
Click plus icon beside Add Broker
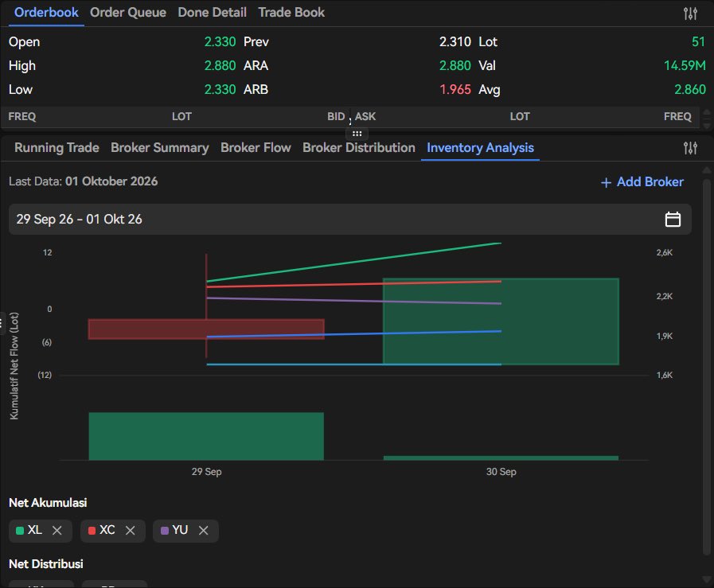[606, 182]
